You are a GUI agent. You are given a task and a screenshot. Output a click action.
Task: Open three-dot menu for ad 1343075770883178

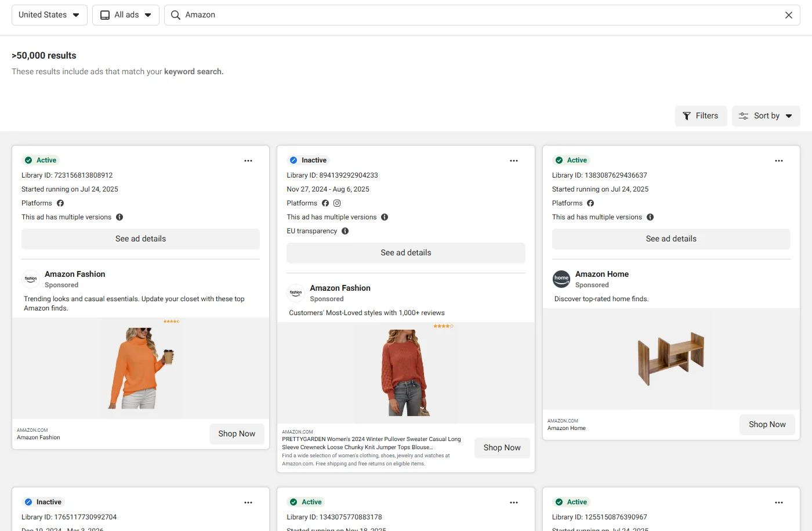click(514, 503)
